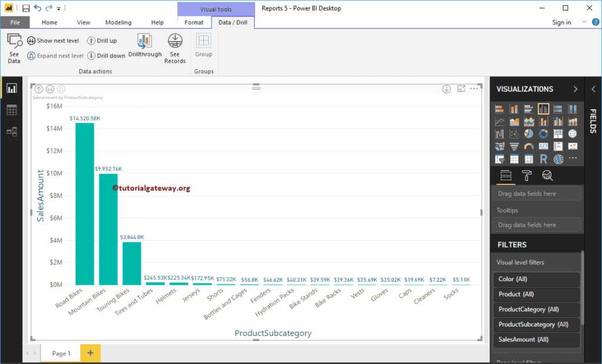Open the Analytics magnifier tab
This screenshot has height=364, width=602.
547,176
